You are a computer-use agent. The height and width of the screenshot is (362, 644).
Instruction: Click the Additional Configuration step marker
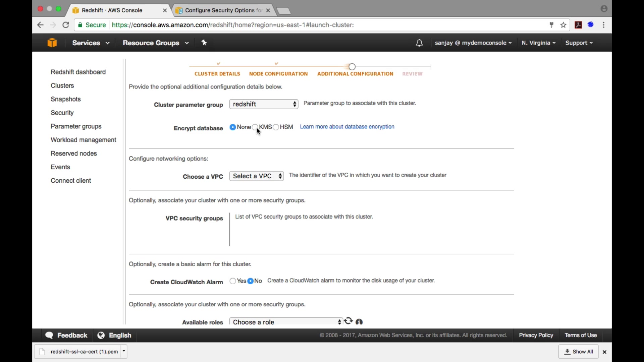point(352,67)
